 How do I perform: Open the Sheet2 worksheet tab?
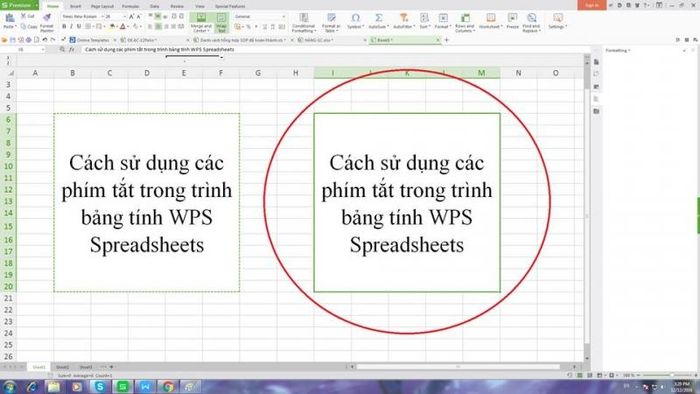[x=62, y=367]
